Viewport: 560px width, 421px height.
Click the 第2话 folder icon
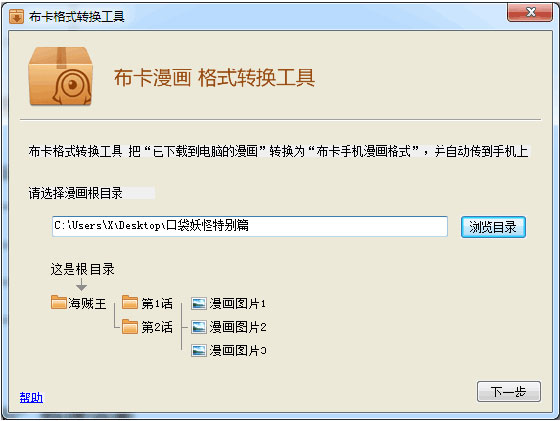click(130, 326)
